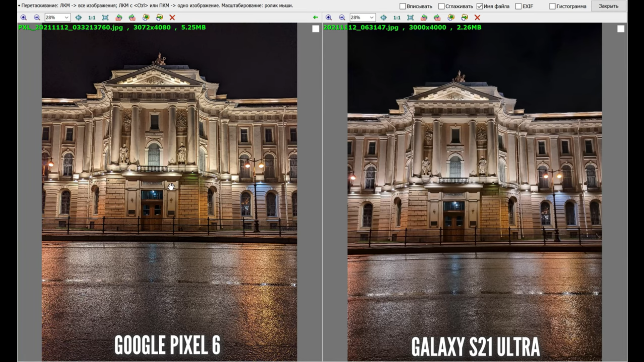Click filename PXL_20211112_033213760.jpg
Screen dimensions: 644x362
coord(71,27)
